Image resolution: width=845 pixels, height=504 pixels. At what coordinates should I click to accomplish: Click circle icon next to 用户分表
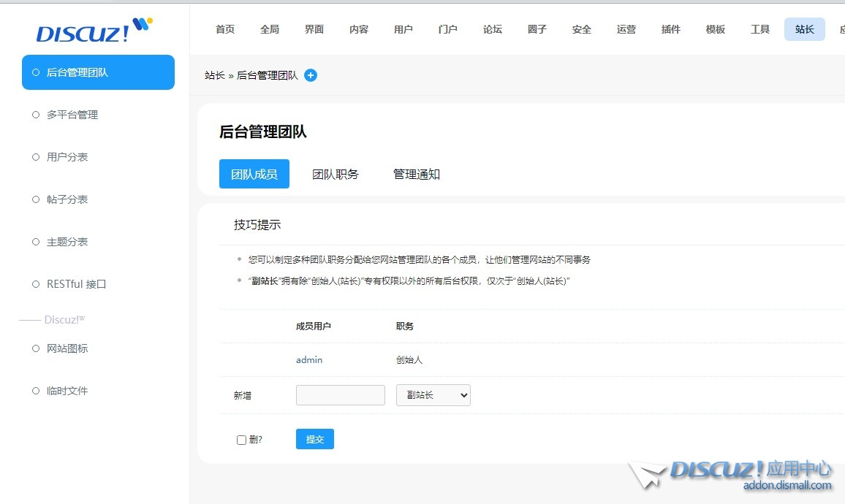(x=36, y=157)
